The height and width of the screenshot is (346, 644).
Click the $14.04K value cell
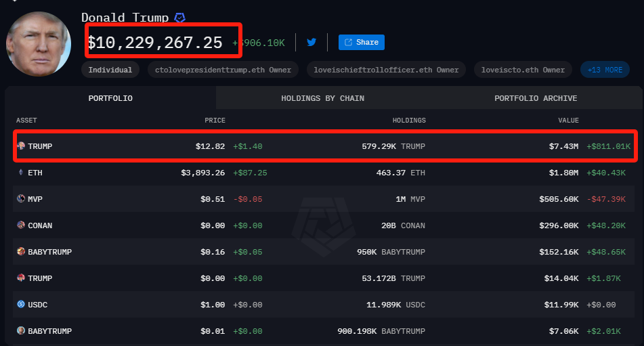(561, 278)
